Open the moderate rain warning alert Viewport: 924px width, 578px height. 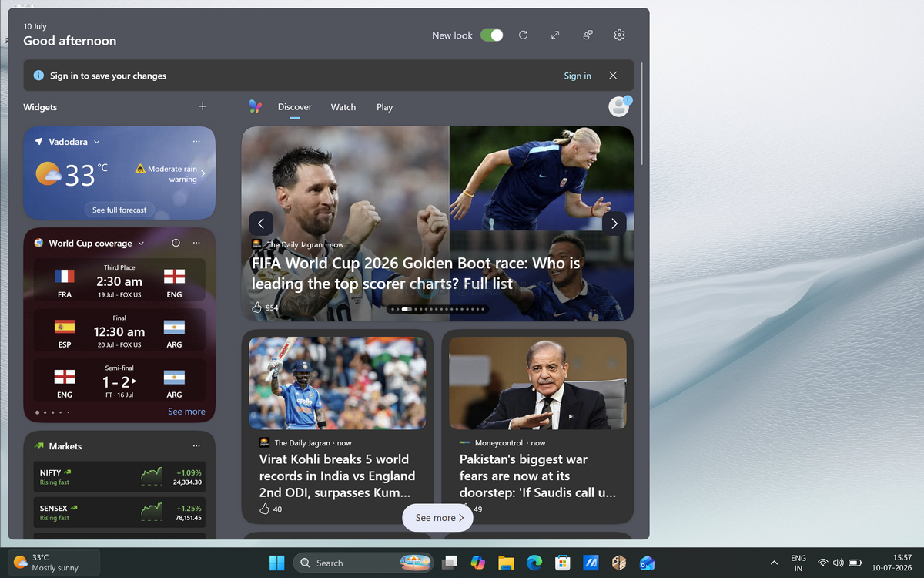[166, 173]
